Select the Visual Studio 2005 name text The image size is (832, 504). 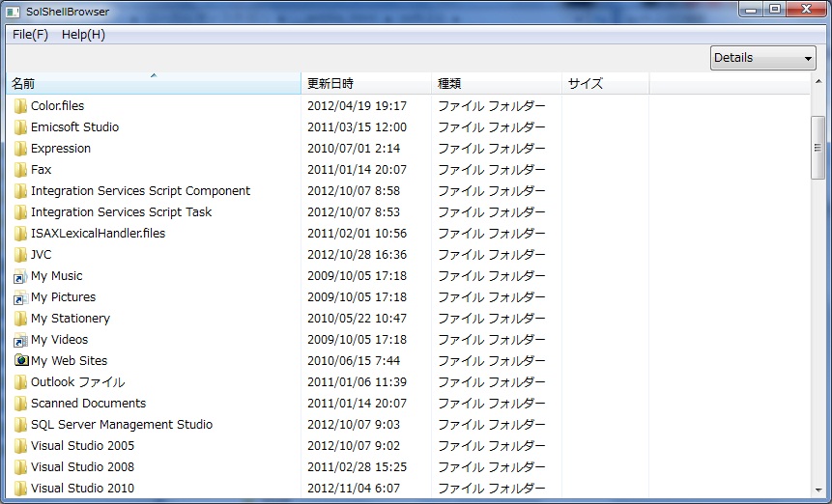coord(82,446)
